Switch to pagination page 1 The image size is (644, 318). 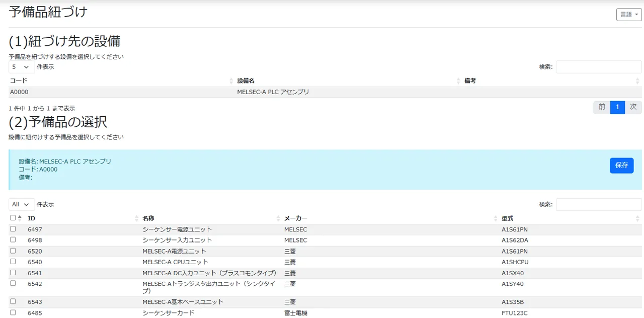[617, 107]
